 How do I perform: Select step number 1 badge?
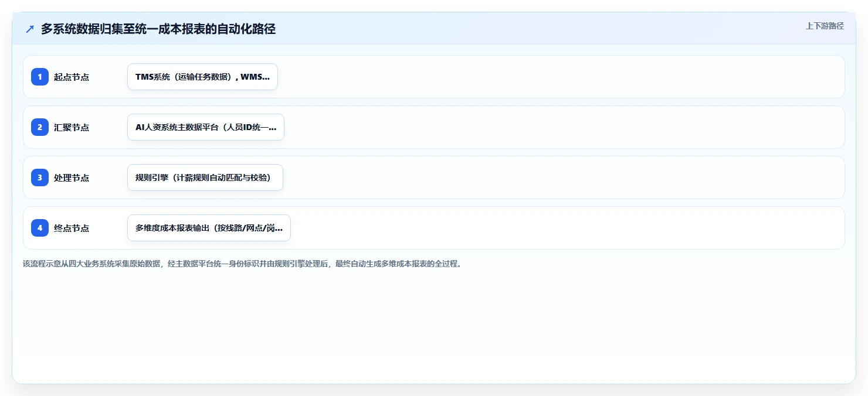(x=40, y=77)
